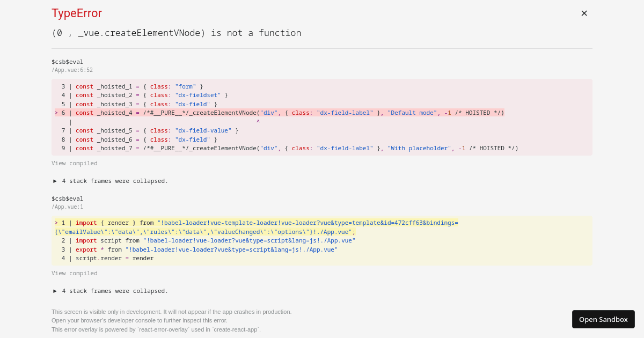Select the TypeError heading
Screen dimensions: 644x338
[x=77, y=13]
